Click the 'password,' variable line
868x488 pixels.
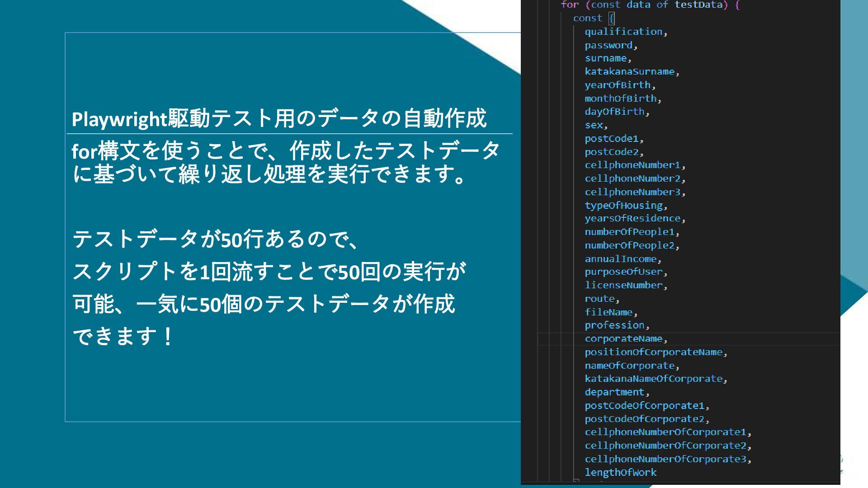coord(611,45)
